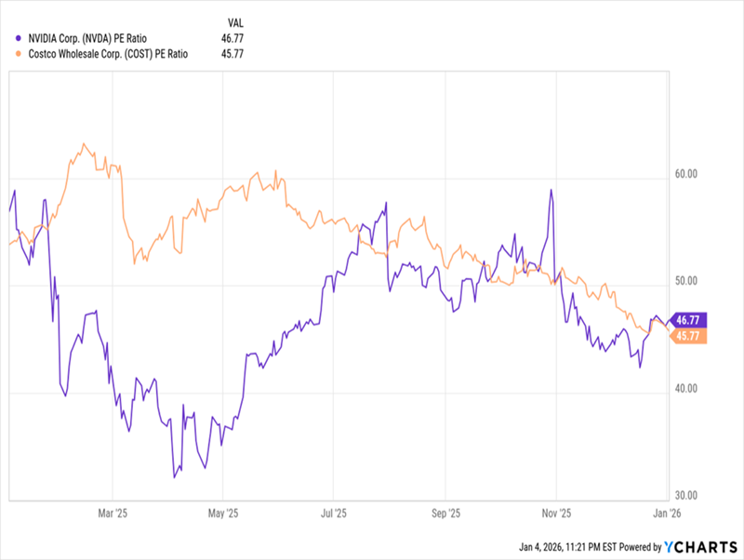Click the Sep '25 x-axis label

click(x=445, y=512)
